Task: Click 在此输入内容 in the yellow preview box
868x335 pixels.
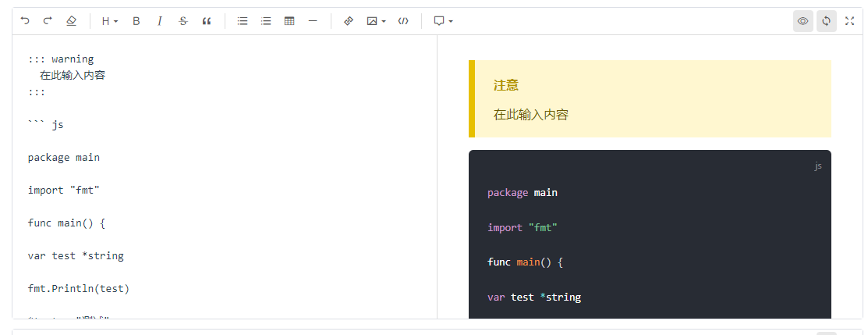Action: pos(531,115)
